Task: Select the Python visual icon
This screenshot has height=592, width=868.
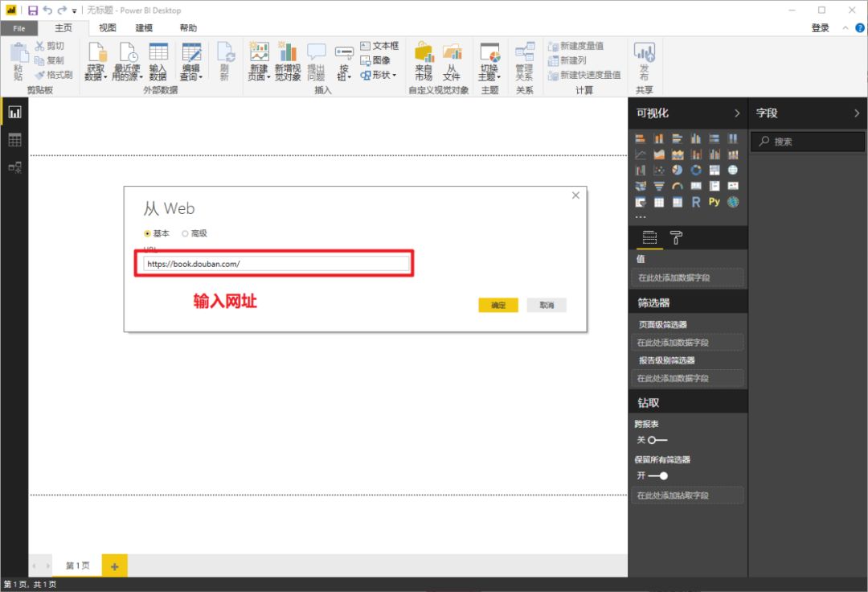Action: (714, 202)
